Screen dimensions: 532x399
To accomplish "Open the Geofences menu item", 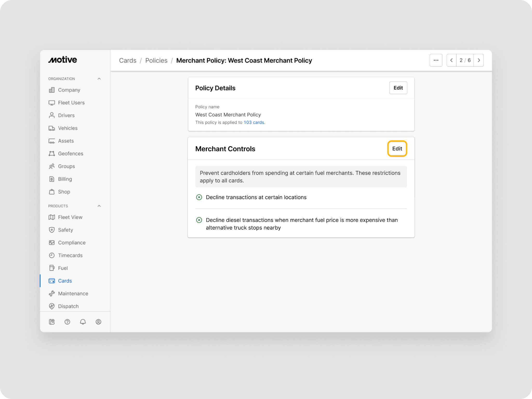I will point(71,154).
